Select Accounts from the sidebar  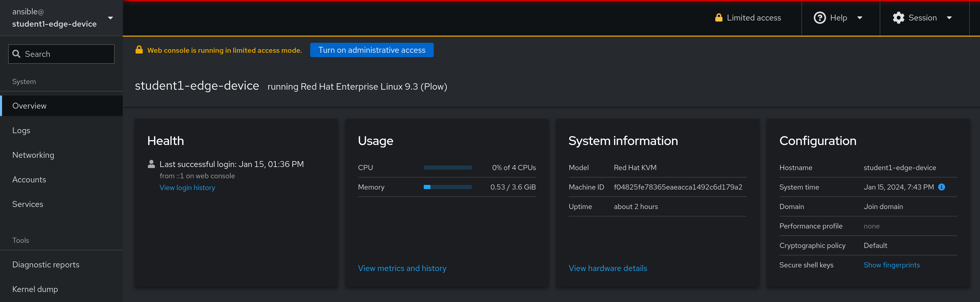point(62,179)
